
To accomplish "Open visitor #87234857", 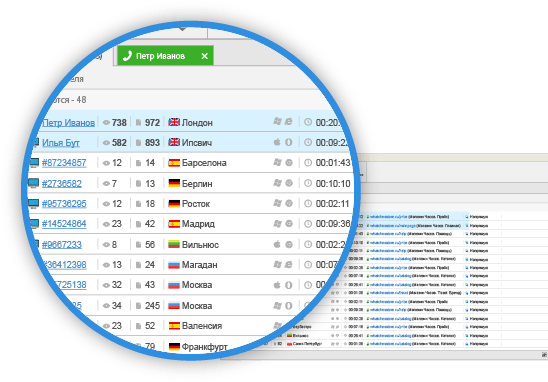I will (64, 163).
